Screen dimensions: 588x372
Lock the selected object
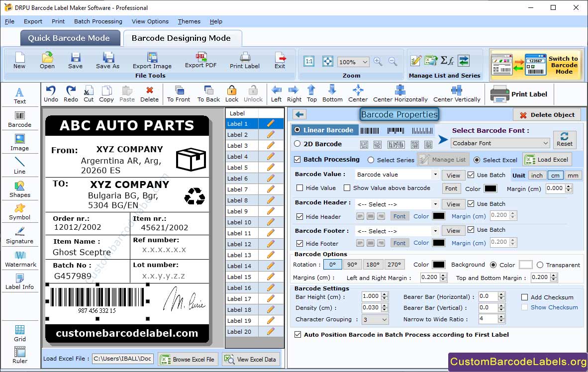(232, 94)
